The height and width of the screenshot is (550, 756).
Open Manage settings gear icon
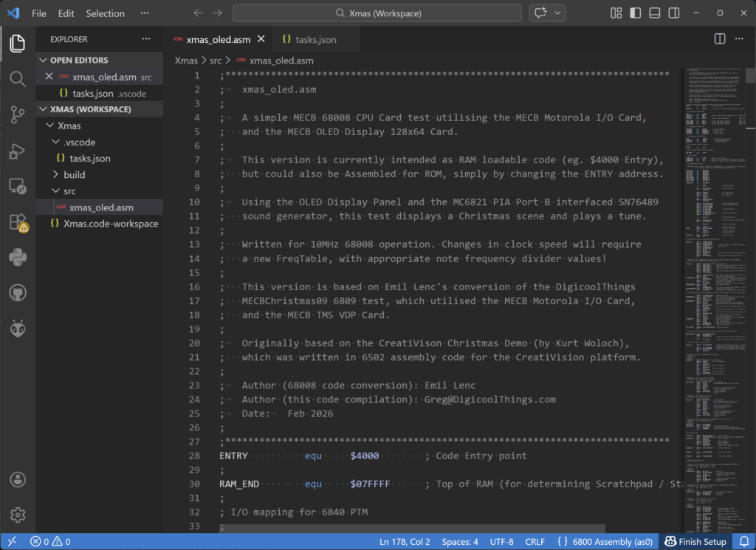pos(18,515)
